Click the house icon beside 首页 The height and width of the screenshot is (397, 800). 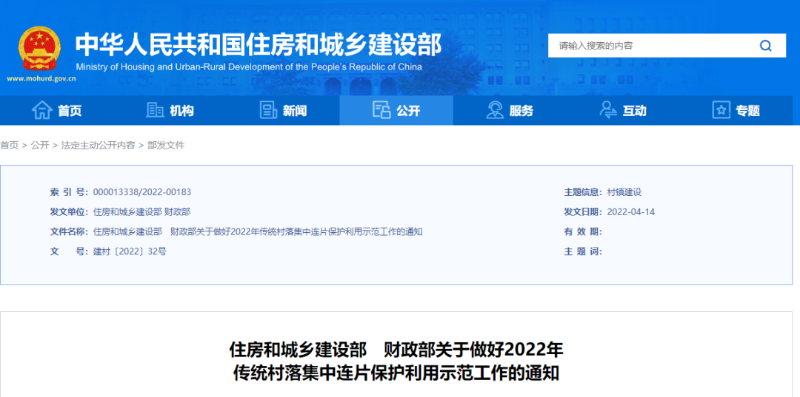[42, 110]
